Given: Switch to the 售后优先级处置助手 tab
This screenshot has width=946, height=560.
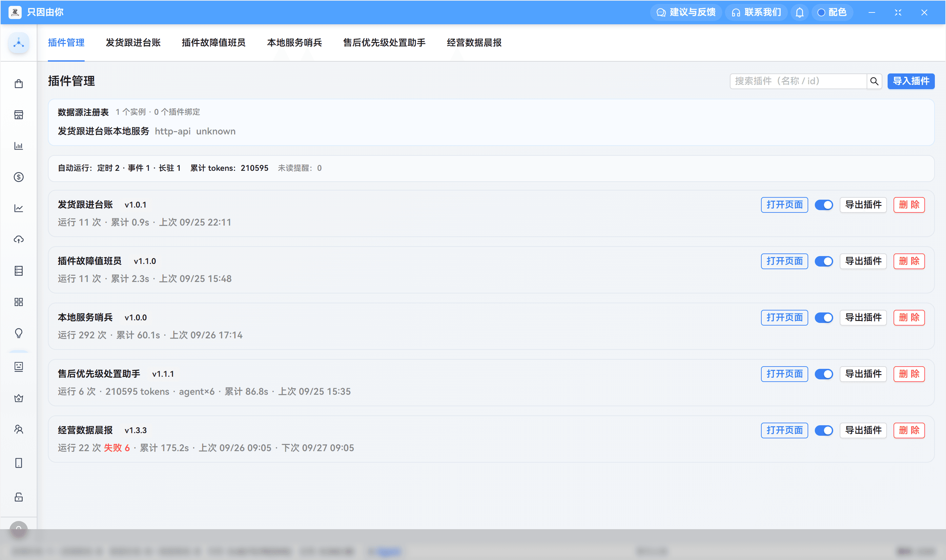Looking at the screenshot, I should pyautogui.click(x=384, y=43).
